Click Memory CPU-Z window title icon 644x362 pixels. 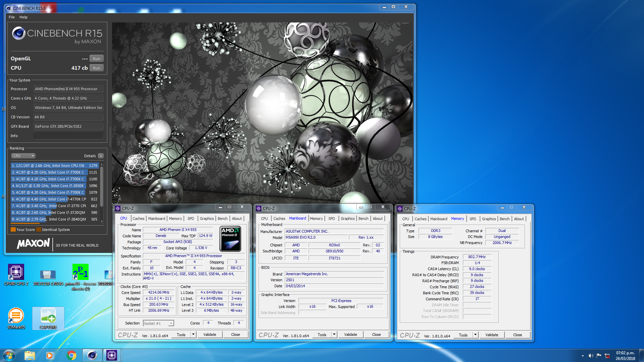400,209
